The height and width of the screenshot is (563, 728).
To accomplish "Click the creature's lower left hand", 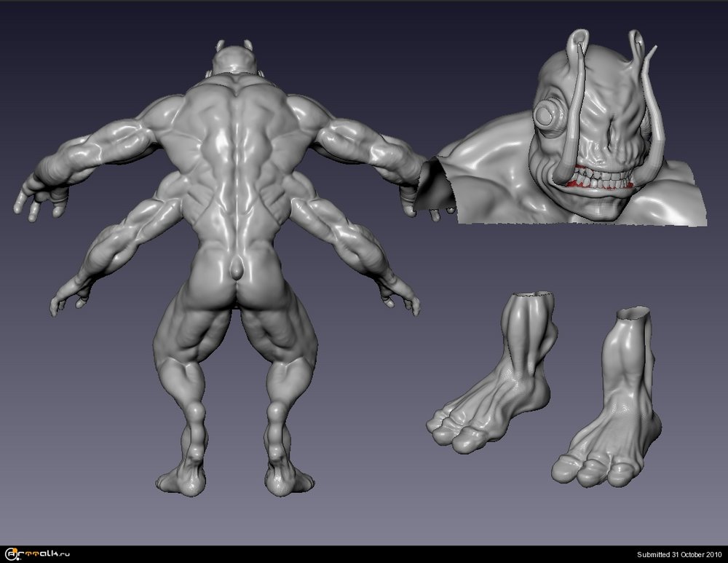I will [67, 297].
